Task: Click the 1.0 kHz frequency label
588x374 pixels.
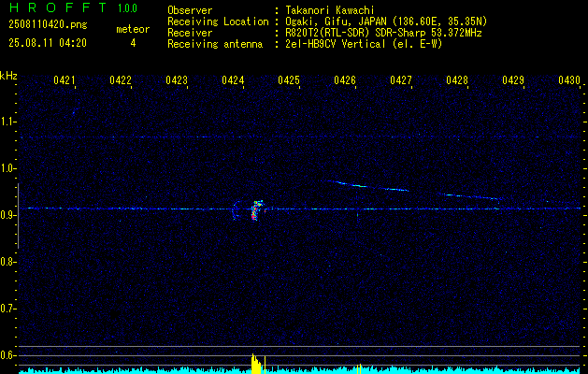Action: tap(7, 168)
